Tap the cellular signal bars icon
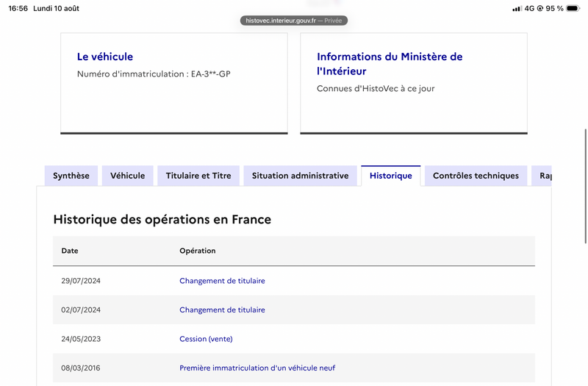588x386 pixels. click(517, 9)
